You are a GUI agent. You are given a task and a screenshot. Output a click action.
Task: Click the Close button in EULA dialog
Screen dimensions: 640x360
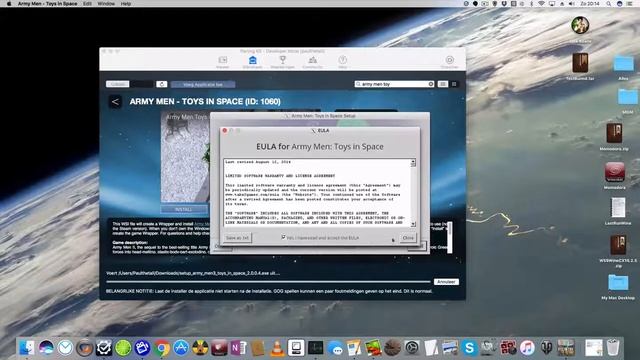click(x=408, y=238)
